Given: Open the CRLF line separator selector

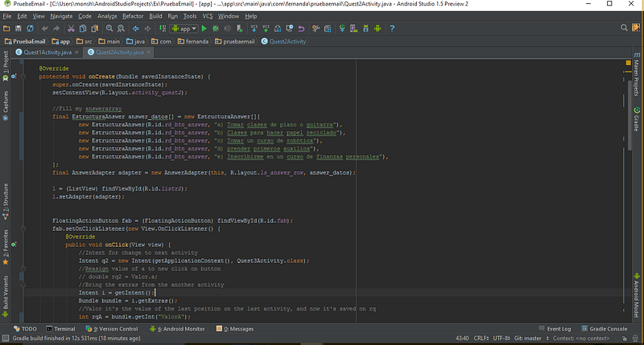Looking at the screenshot, I should click(x=481, y=339).
